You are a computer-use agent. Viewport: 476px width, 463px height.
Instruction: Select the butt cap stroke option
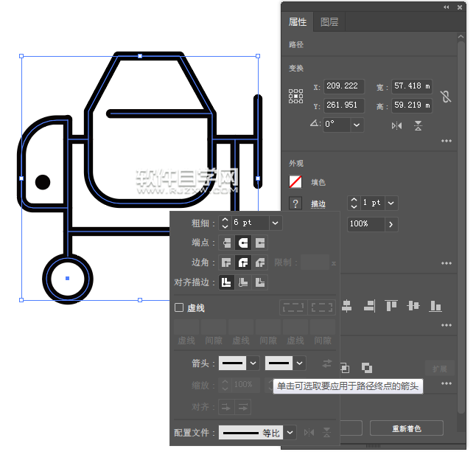click(x=227, y=243)
